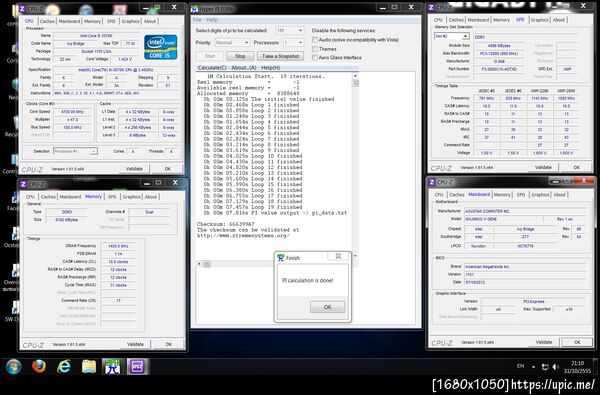
Task: Open the network tray icon
Action: (545, 367)
